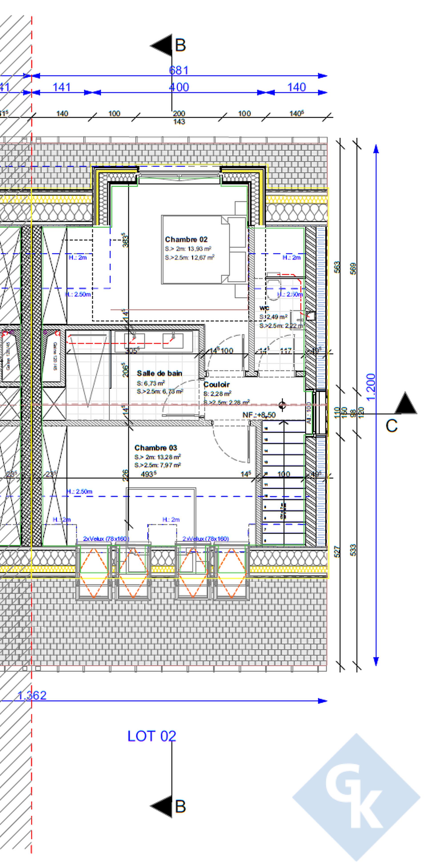This screenshot has width=427, height=868.
Task: Select the Chambre 03 room label
Action: click(x=156, y=448)
